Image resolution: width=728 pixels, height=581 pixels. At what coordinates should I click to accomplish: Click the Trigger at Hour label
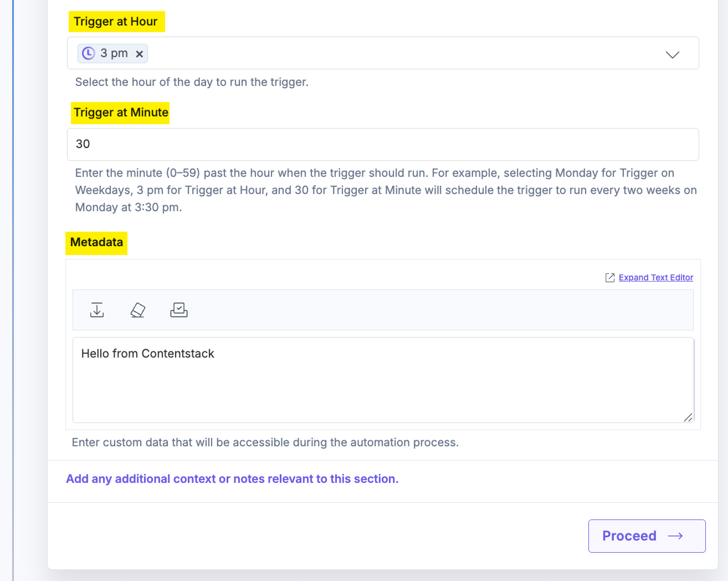(x=115, y=22)
